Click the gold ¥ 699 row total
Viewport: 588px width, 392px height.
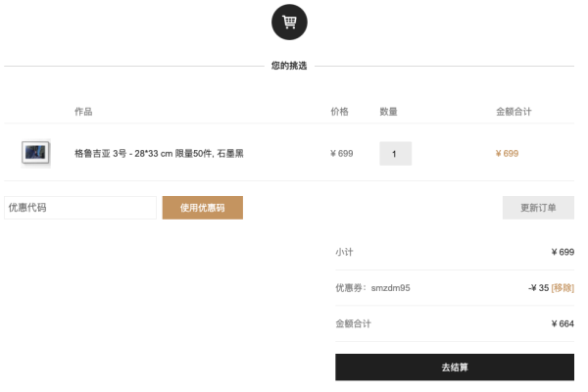point(507,154)
